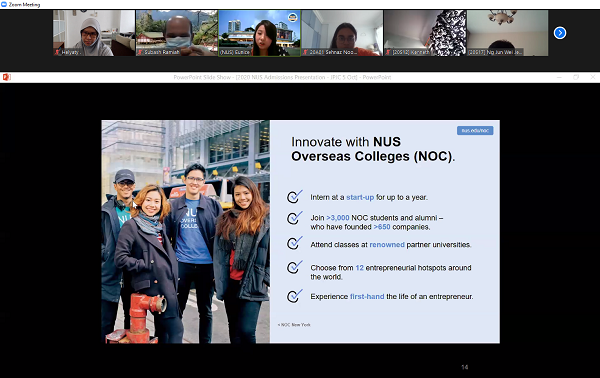
Task: Close the PowerPoint slide show window
Action: (x=593, y=77)
